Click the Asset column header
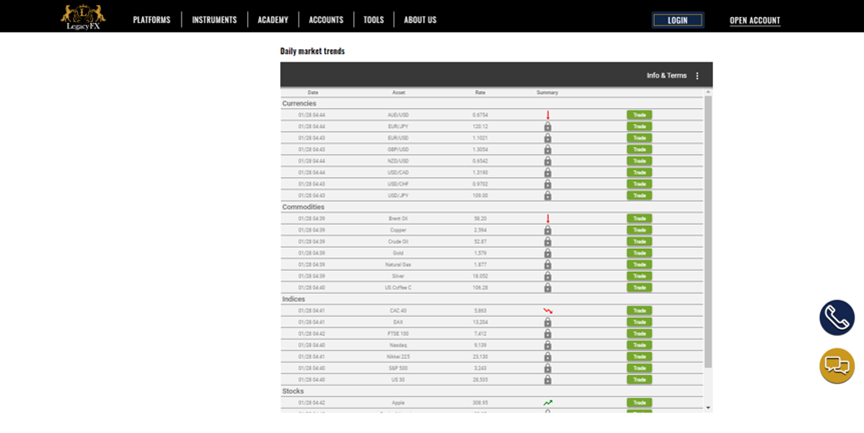The height and width of the screenshot is (433, 864). click(x=398, y=93)
